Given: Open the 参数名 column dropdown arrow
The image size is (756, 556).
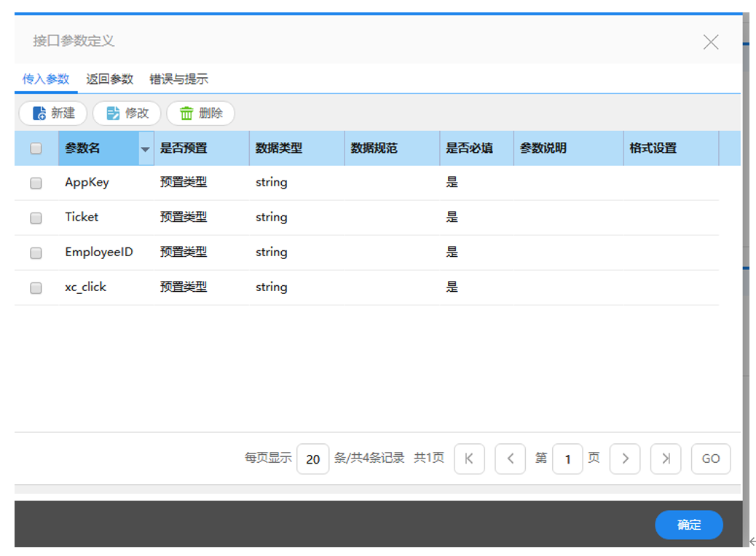Looking at the screenshot, I should click(145, 148).
